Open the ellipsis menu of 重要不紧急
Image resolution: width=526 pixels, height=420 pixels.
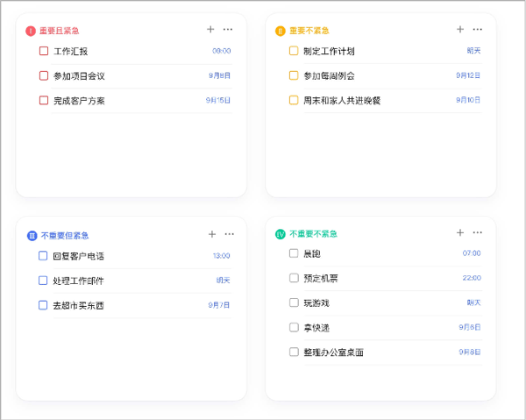click(477, 30)
